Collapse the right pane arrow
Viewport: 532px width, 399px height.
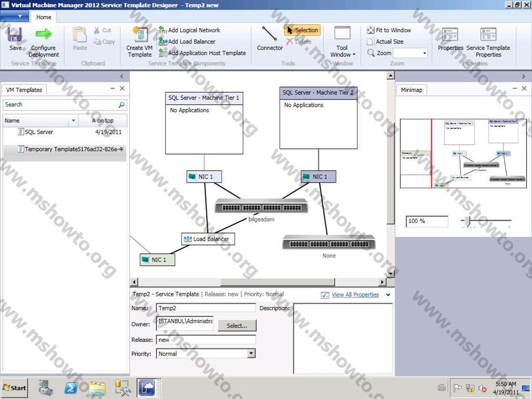click(x=524, y=76)
